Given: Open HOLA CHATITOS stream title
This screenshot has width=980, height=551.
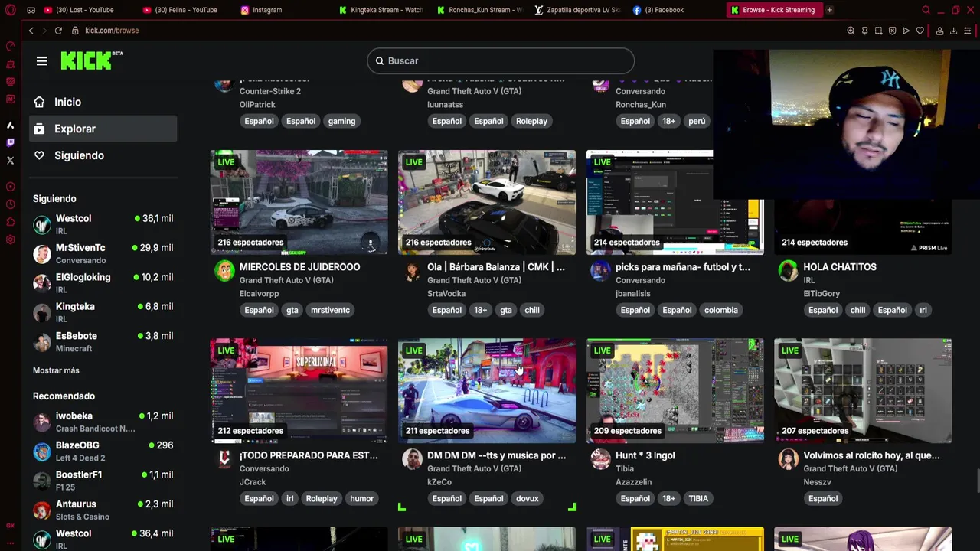Looking at the screenshot, I should pos(840,267).
